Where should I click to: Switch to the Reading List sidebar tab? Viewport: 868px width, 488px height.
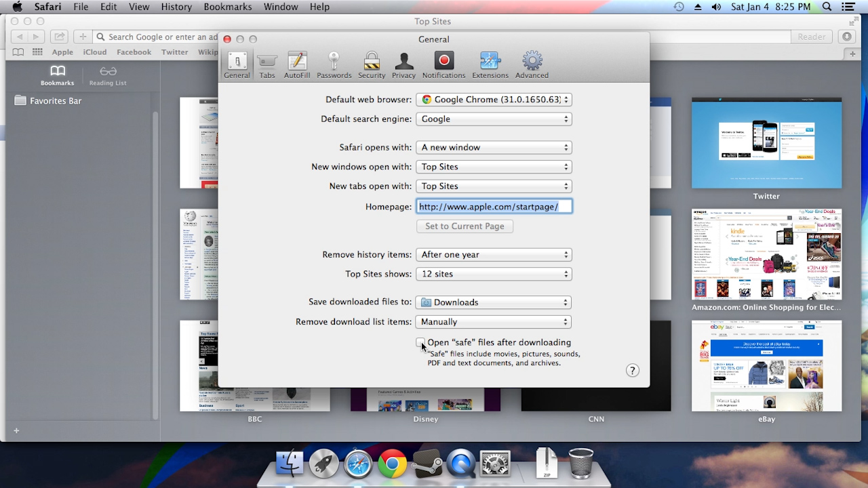(x=108, y=75)
